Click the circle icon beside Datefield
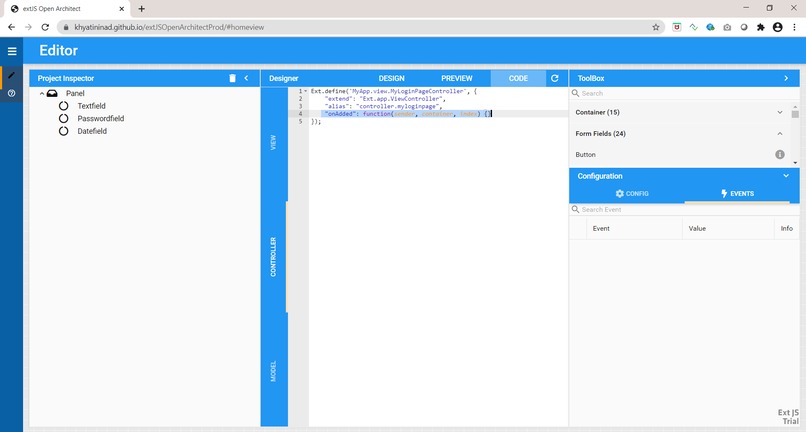806x432 pixels. pos(63,131)
